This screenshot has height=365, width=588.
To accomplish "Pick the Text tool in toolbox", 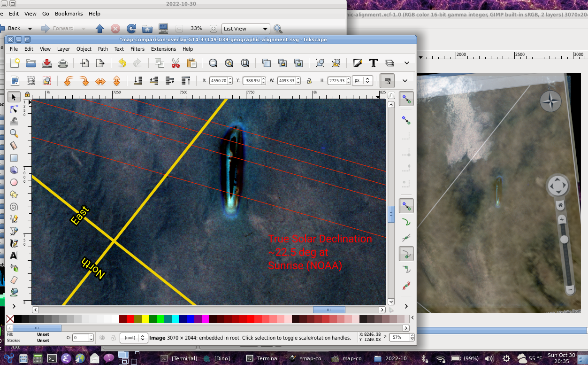I will tap(14, 256).
